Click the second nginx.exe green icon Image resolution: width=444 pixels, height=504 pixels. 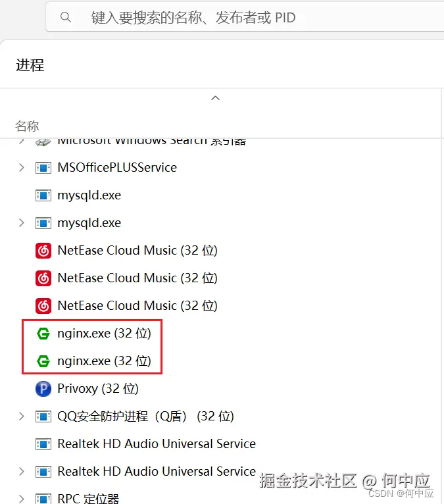[x=43, y=361]
